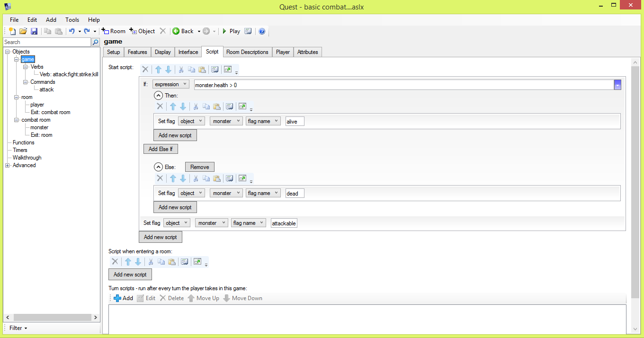The width and height of the screenshot is (644, 338).
Task: Collapse the Else section
Action: point(159,167)
